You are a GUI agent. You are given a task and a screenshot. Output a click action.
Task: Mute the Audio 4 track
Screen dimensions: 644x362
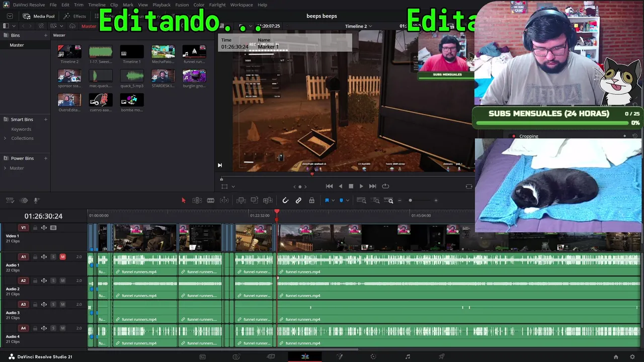(62, 328)
